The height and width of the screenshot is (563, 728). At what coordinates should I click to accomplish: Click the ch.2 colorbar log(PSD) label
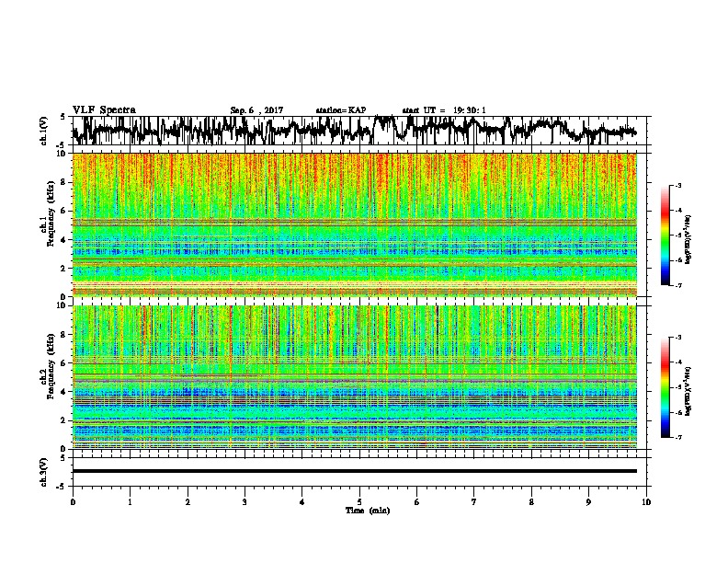click(x=688, y=391)
